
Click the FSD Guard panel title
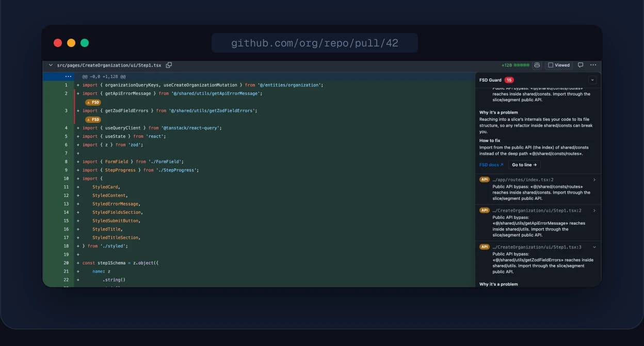pos(490,80)
